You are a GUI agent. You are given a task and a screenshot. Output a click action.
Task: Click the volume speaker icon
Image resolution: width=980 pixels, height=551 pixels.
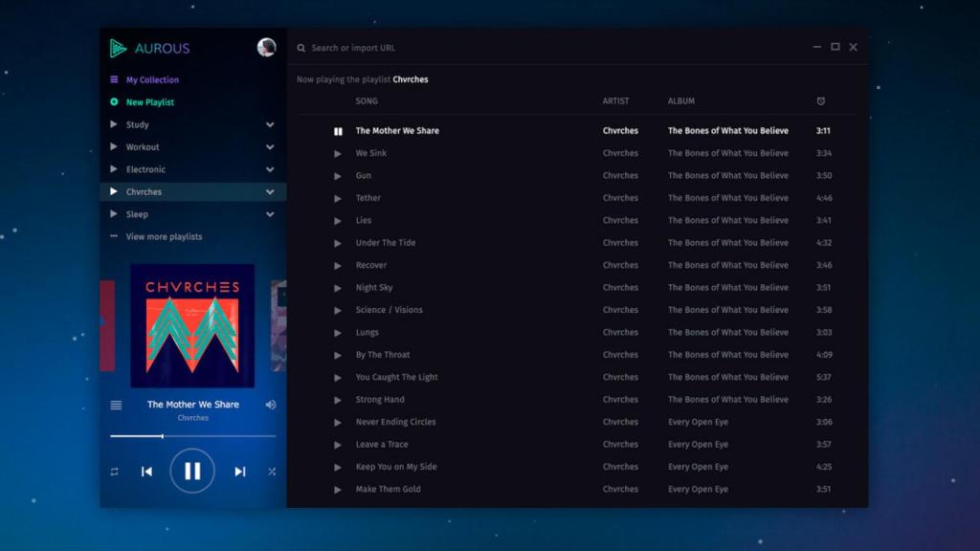[271, 405]
